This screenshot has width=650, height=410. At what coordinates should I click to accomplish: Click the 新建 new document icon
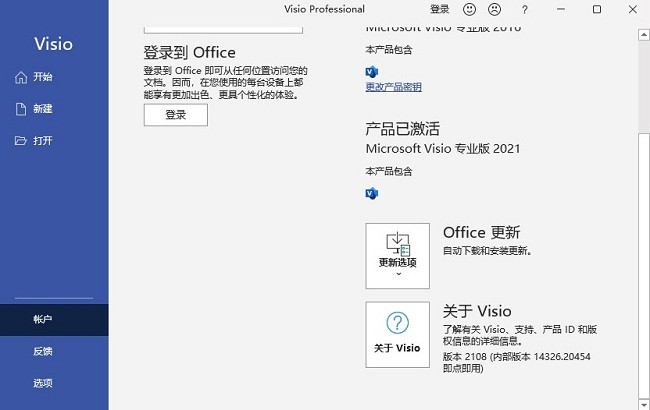tap(20, 109)
